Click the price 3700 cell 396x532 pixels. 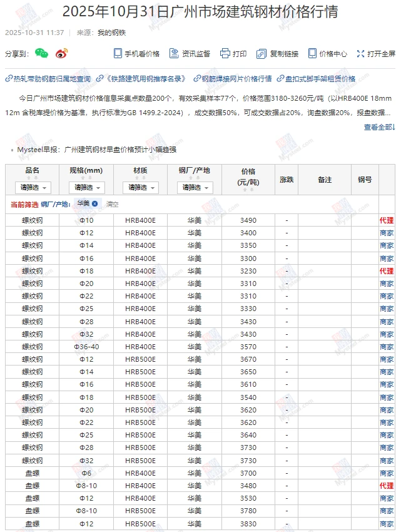[248, 473]
